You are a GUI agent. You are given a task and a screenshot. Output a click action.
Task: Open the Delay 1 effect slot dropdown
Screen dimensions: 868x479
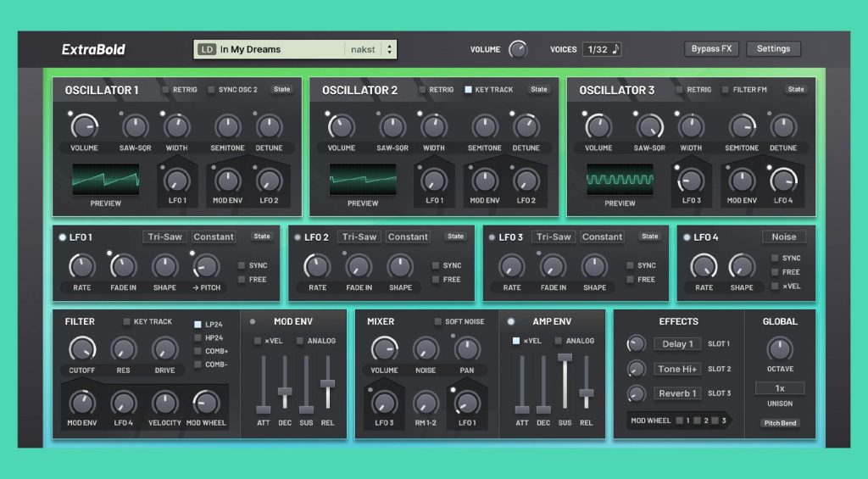click(677, 344)
